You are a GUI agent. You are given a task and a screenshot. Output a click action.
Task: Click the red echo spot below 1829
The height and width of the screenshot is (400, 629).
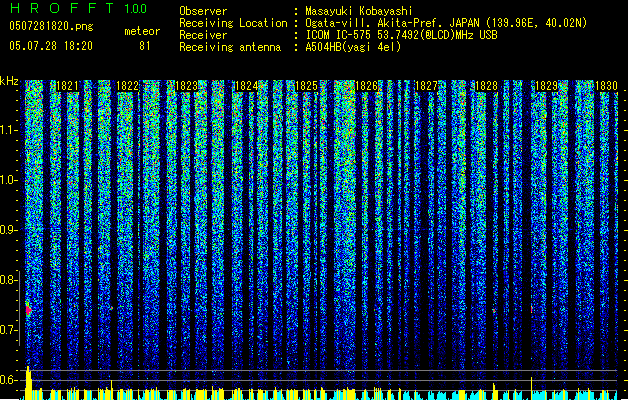[x=532, y=309]
